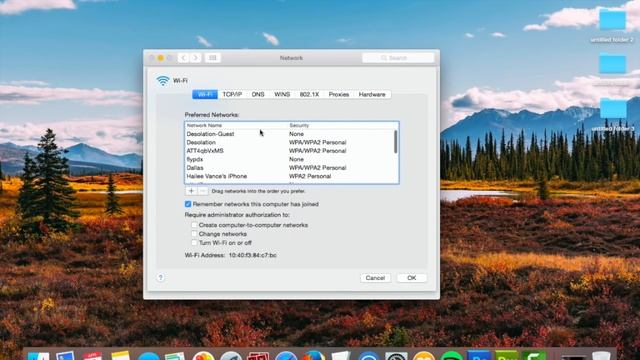
Task: Open the Hardware tab
Action: point(372,94)
